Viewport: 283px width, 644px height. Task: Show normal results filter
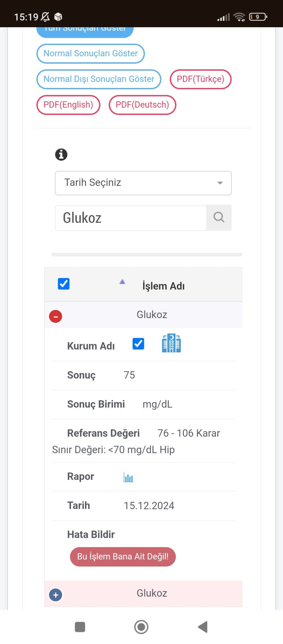pos(91,54)
